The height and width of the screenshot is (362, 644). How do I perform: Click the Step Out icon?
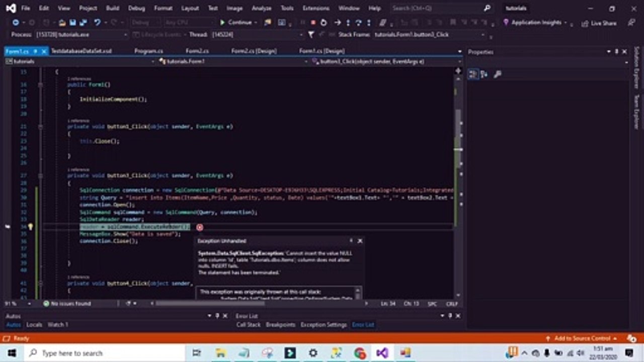pyautogui.click(x=368, y=23)
